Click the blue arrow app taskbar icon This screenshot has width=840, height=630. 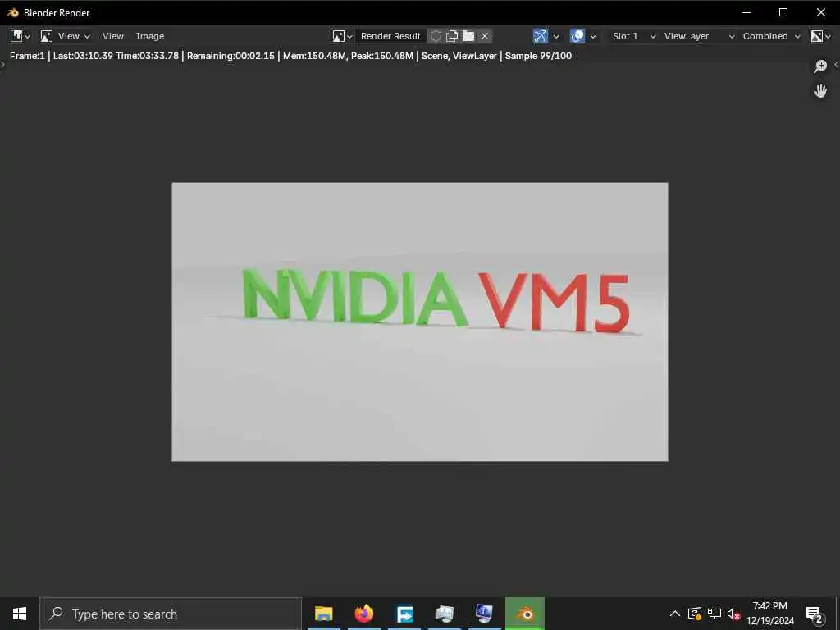(x=404, y=614)
